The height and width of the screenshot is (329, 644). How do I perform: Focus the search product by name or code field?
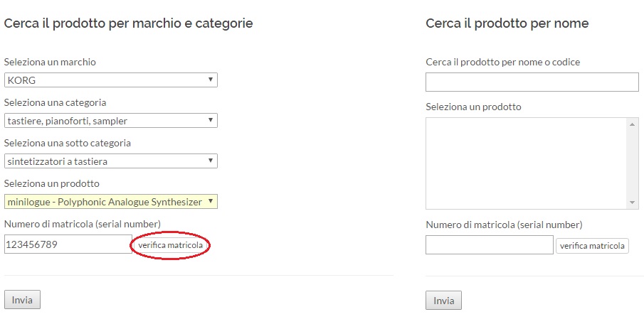coord(532,82)
